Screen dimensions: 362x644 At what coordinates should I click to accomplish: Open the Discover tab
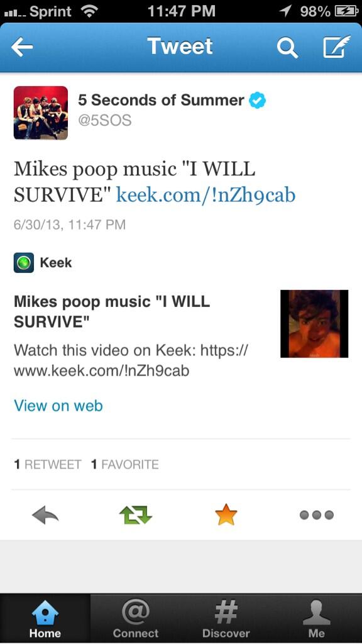226,619
